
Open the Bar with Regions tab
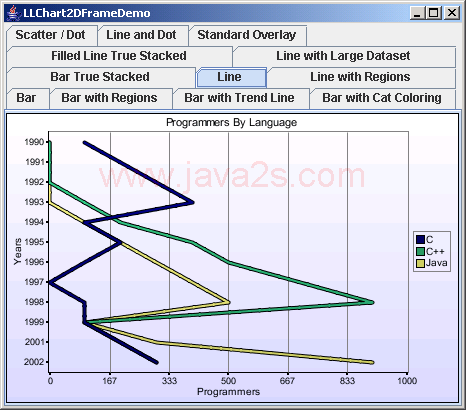(x=111, y=98)
